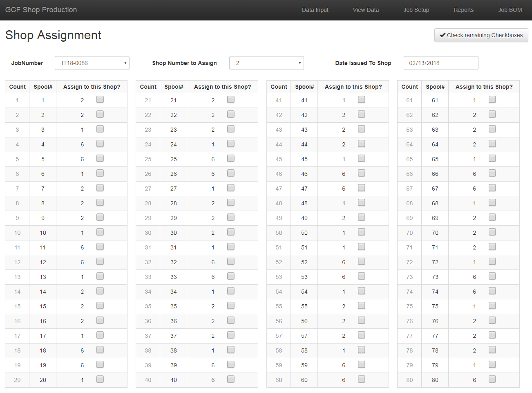Check the checkbox for spool 61
532x393 pixels.
click(492, 99)
